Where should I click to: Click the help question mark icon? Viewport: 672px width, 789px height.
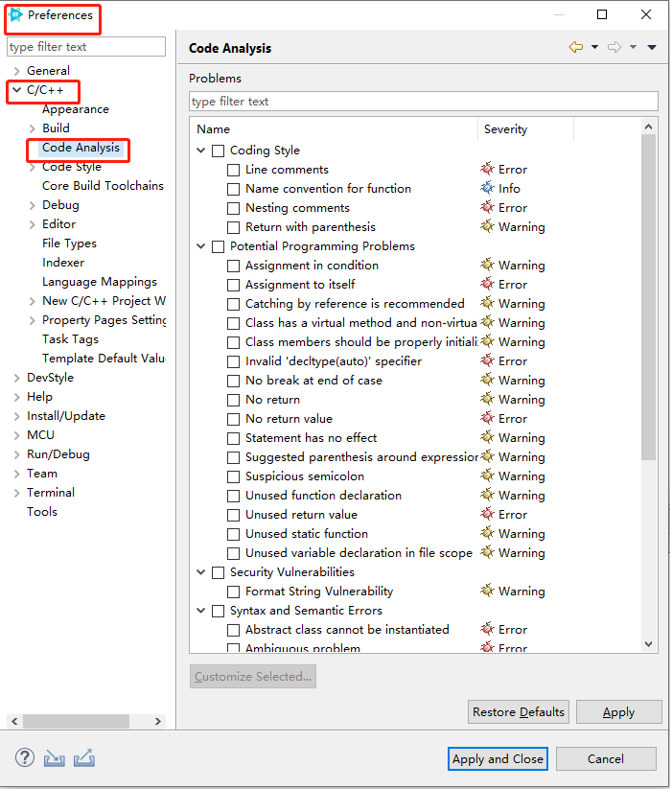[x=25, y=757]
